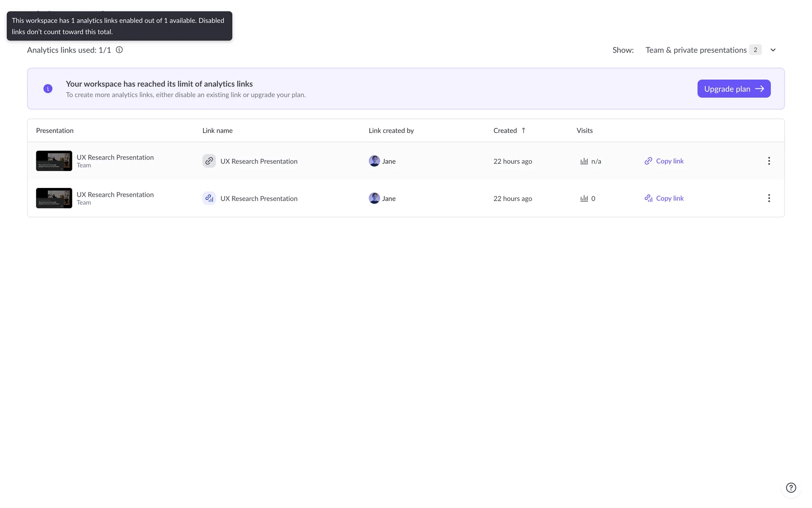The width and height of the screenshot is (812, 508).
Task: Open second row presentation thumbnail
Action: tap(54, 198)
